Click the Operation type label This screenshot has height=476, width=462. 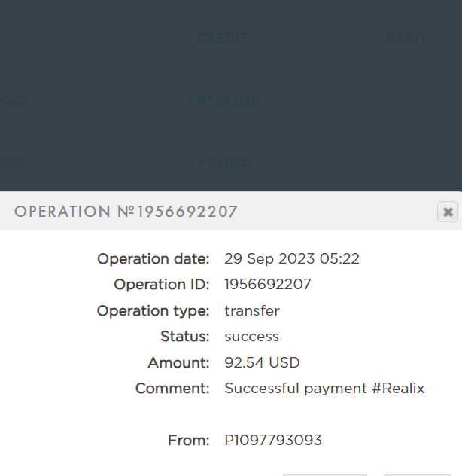coord(153,310)
